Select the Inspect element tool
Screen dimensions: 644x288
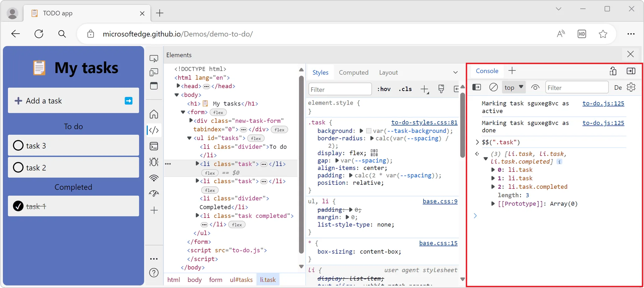pos(154,58)
